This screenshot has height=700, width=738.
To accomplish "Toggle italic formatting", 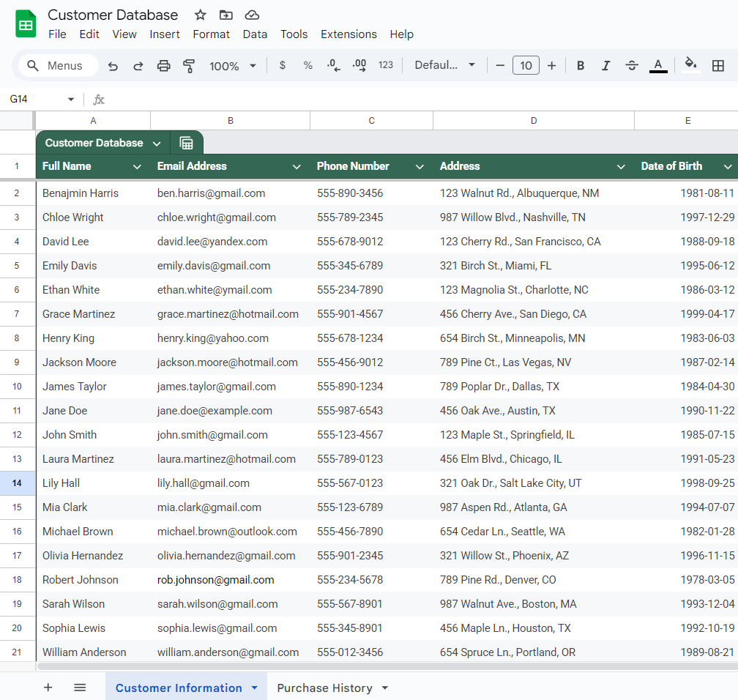I will pos(605,66).
